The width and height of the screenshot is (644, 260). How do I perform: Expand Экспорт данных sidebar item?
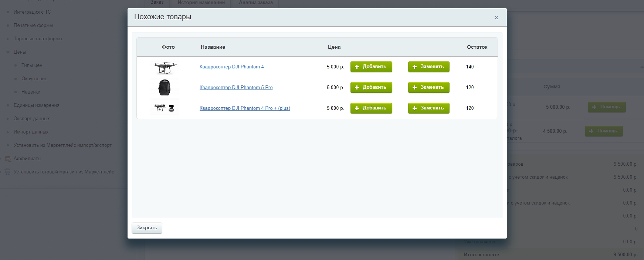click(8, 119)
